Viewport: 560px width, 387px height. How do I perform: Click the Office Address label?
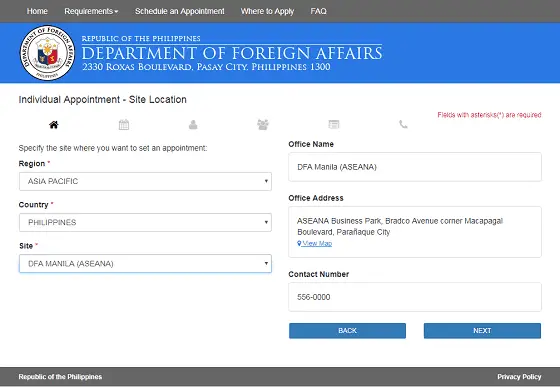(x=316, y=198)
